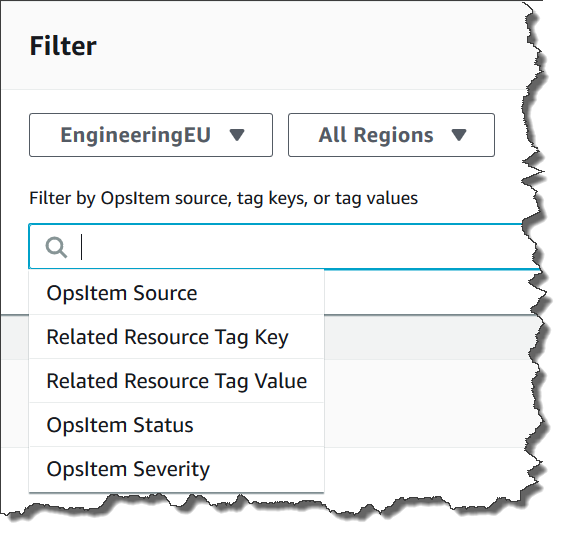
Task: Open the All Regions selector
Action: coord(391,135)
